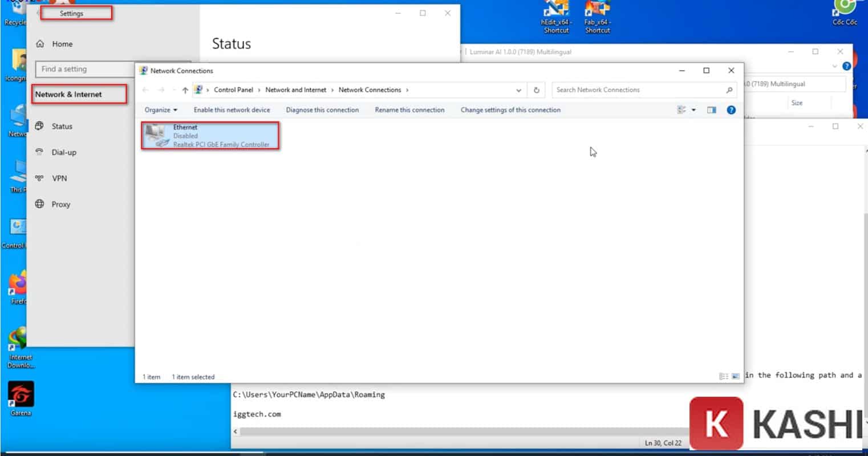868x456 pixels.
Task: Click the Up arrow in Network Connections
Action: click(185, 90)
